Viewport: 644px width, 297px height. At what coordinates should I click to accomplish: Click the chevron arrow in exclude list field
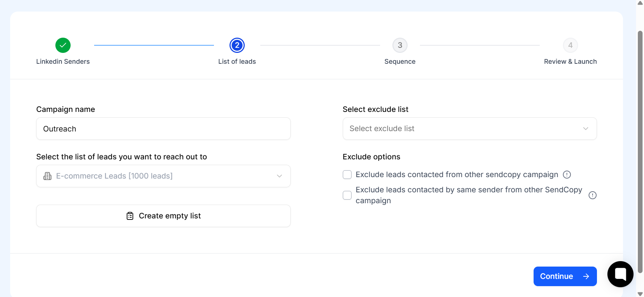coord(586,129)
